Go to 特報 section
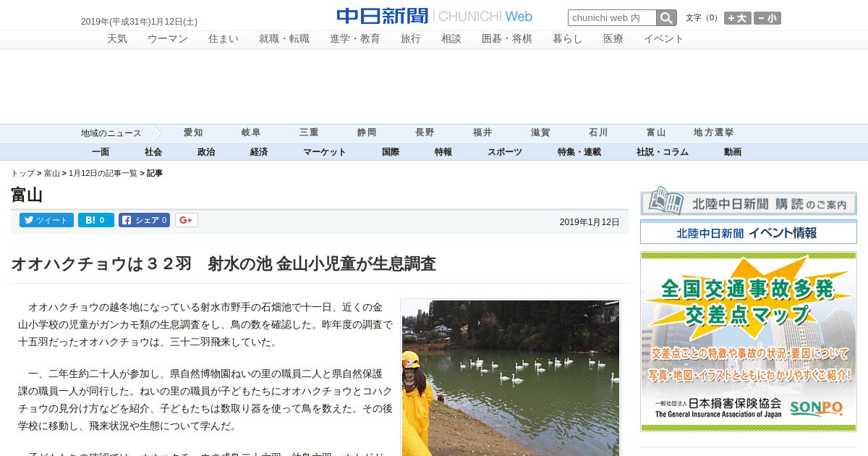Image resolution: width=868 pixels, height=456 pixels. (x=443, y=152)
